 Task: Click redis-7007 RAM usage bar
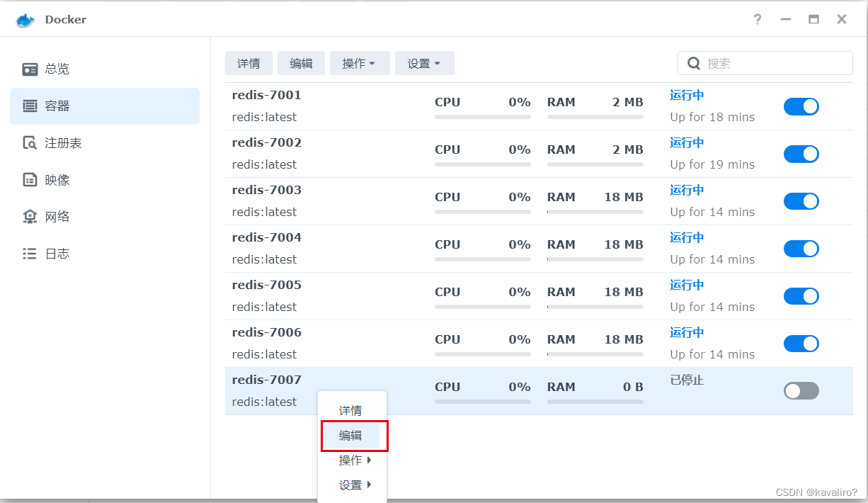point(595,402)
